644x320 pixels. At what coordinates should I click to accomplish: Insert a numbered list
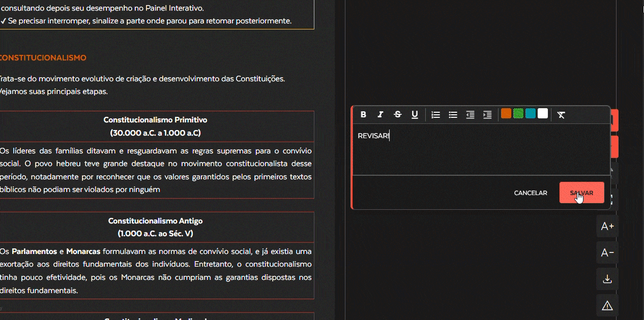(x=435, y=115)
